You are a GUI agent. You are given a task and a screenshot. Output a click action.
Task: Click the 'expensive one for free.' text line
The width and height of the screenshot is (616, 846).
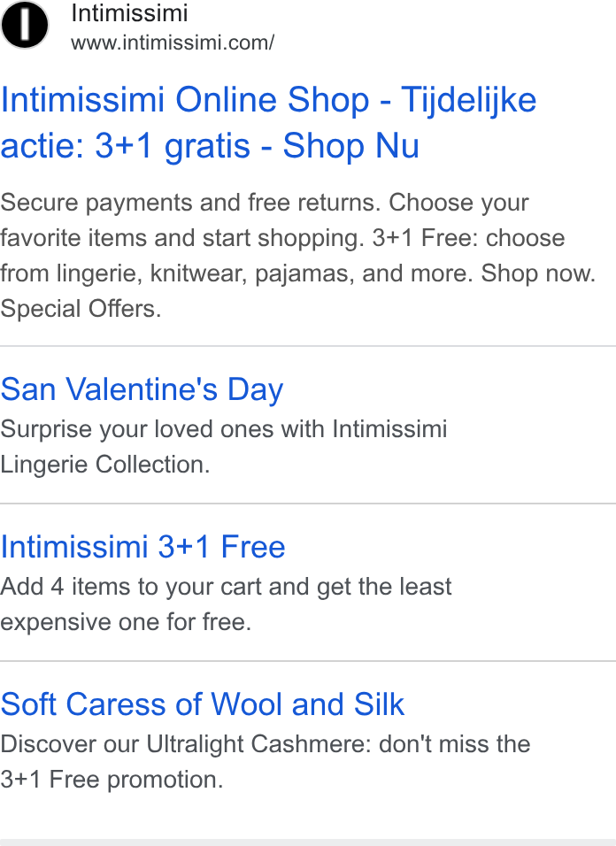click(126, 622)
